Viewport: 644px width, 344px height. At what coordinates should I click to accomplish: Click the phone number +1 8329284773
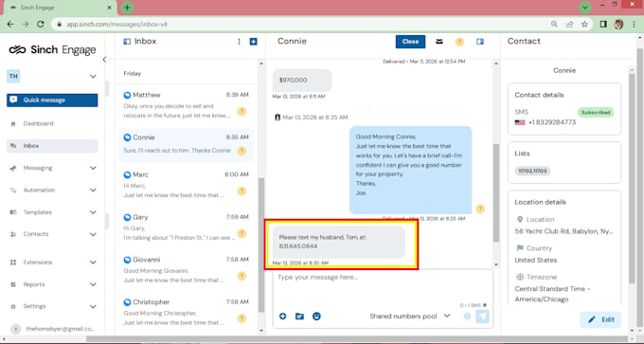pos(551,122)
